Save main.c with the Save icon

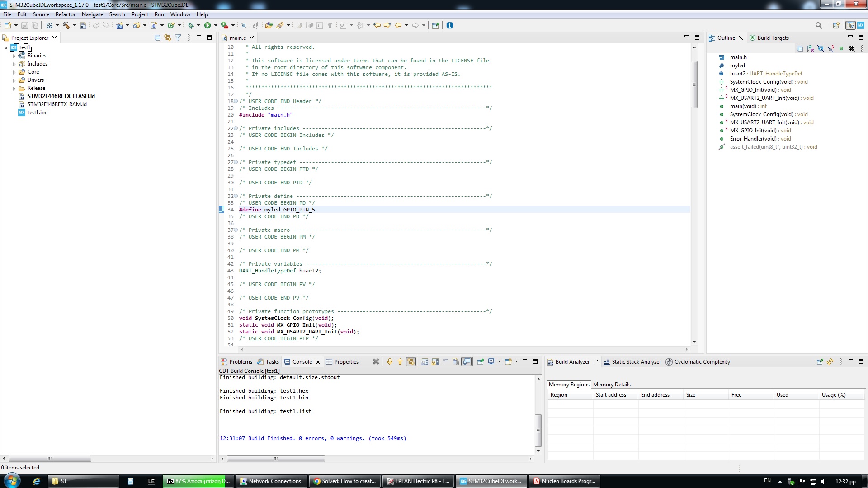tap(24, 26)
